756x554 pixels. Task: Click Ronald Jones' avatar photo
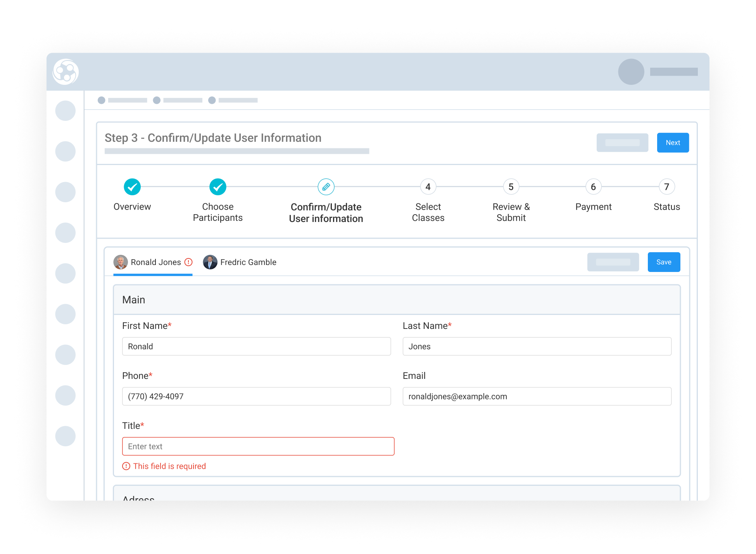(x=121, y=262)
